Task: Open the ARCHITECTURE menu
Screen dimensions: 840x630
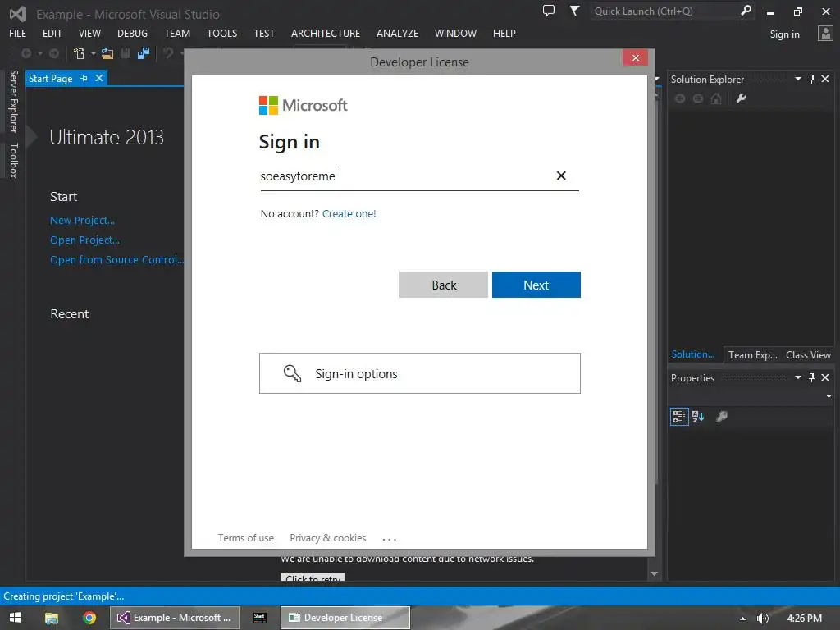Action: [325, 33]
